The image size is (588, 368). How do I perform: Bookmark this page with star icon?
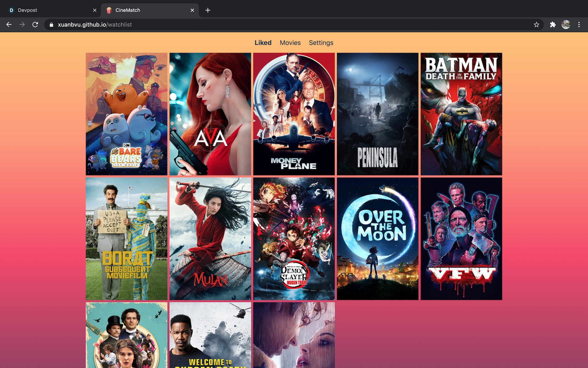(537, 25)
